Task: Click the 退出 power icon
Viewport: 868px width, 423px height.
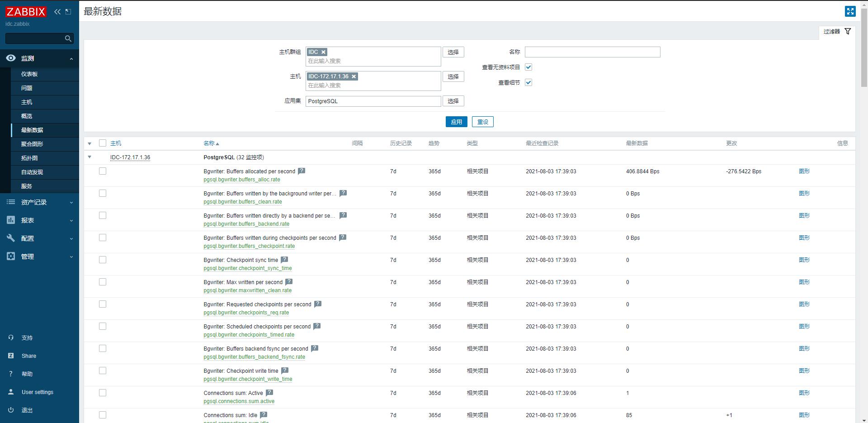Action: (11, 410)
